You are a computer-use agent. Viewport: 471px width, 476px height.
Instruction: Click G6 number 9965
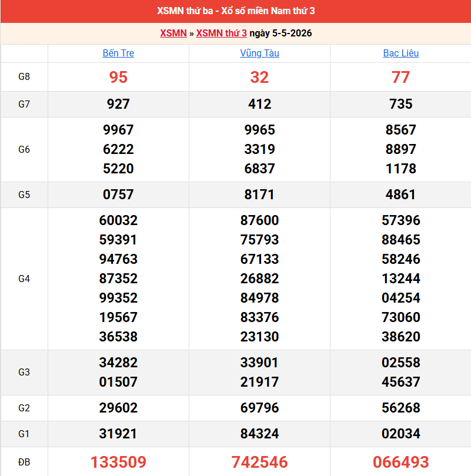click(x=259, y=130)
